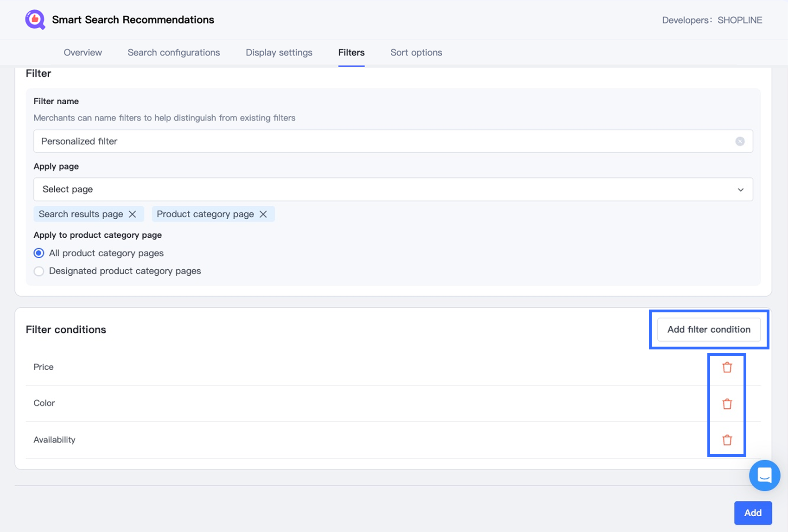Clear the filter name field text
The image size is (788, 532).
pyautogui.click(x=740, y=141)
